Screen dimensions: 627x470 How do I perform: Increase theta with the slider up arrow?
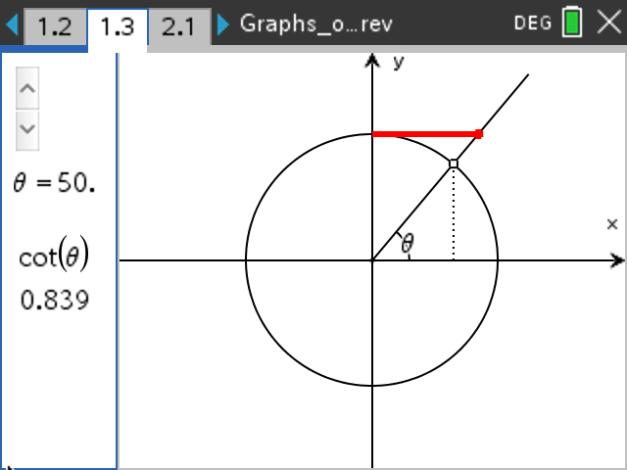coord(28,91)
